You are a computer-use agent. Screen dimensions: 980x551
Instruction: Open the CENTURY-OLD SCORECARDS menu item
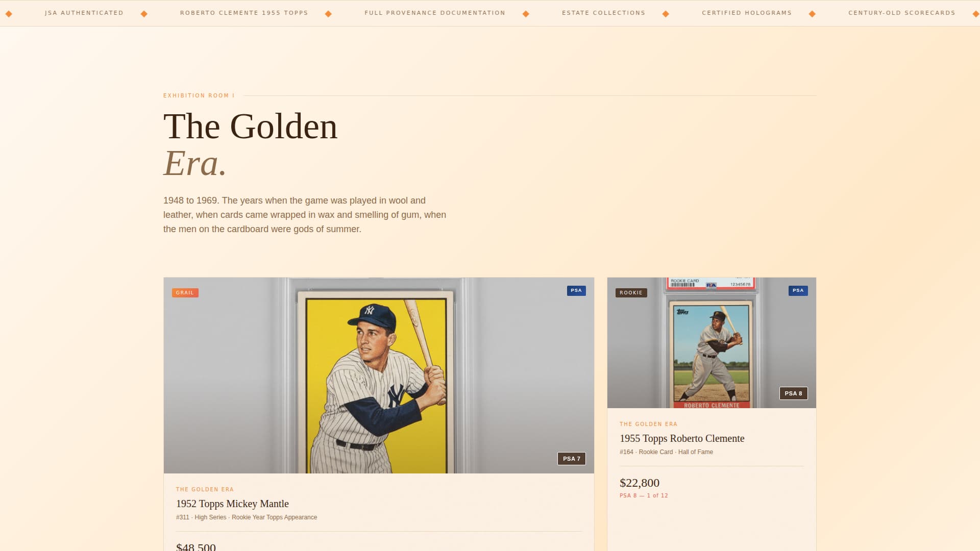pyautogui.click(x=901, y=13)
